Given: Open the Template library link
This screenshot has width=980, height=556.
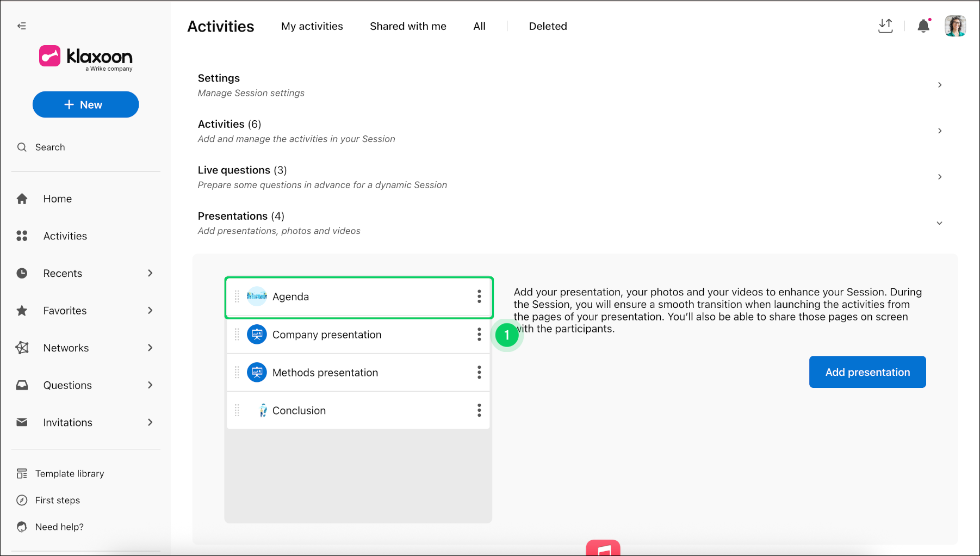Looking at the screenshot, I should (x=70, y=474).
